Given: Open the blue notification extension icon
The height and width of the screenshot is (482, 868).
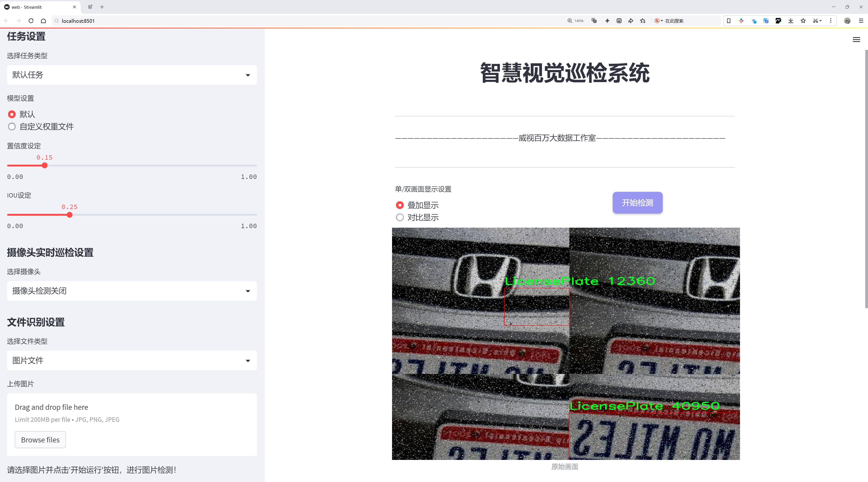Looking at the screenshot, I should point(754,20).
